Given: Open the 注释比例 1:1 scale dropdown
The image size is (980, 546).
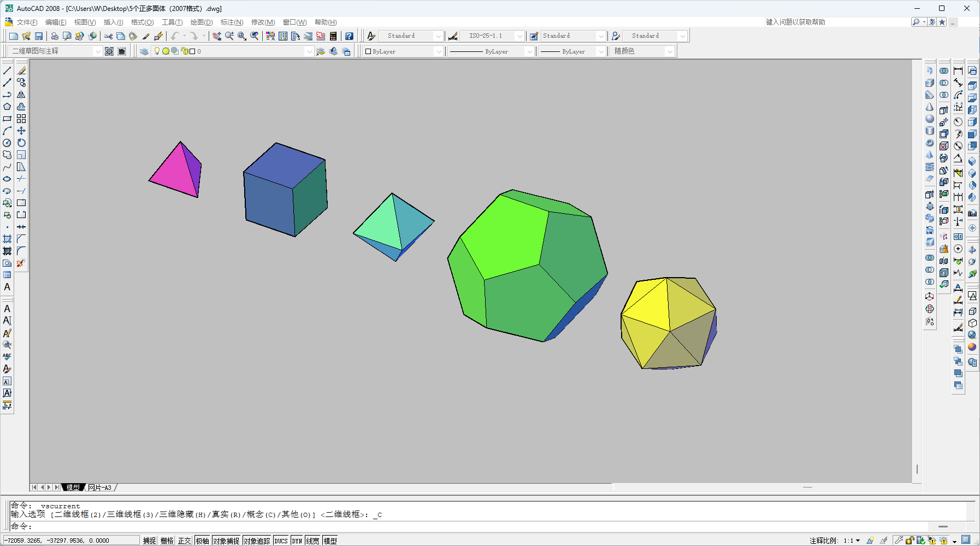Looking at the screenshot, I should [x=852, y=541].
